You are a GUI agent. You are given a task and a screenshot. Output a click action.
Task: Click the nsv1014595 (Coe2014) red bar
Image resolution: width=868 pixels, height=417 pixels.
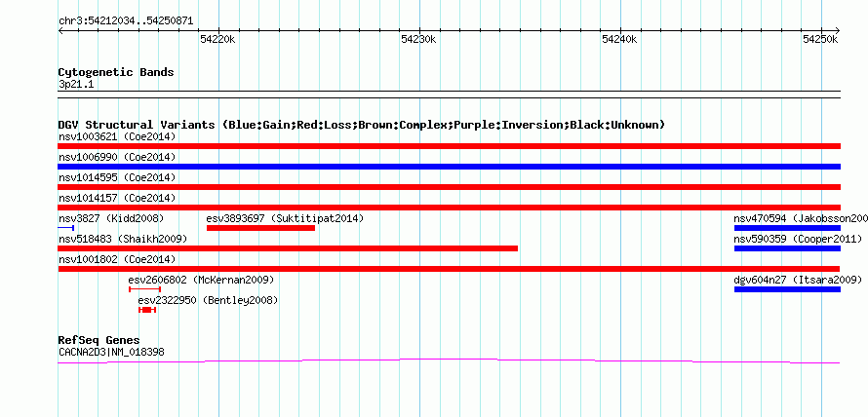[x=449, y=187]
